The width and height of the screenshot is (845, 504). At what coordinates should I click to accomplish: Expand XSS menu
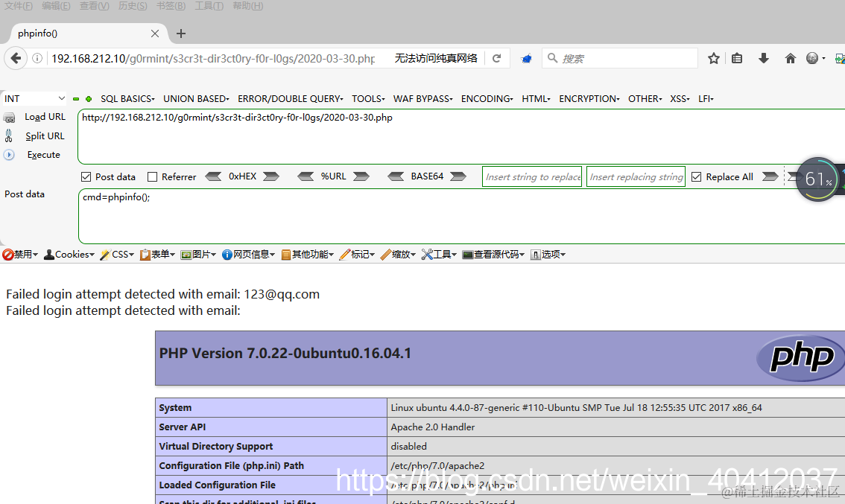[680, 98]
